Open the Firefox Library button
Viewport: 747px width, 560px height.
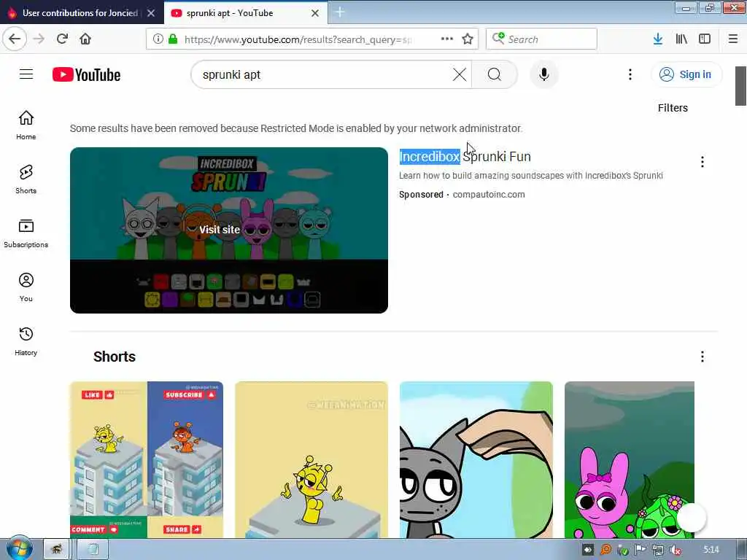coord(681,39)
